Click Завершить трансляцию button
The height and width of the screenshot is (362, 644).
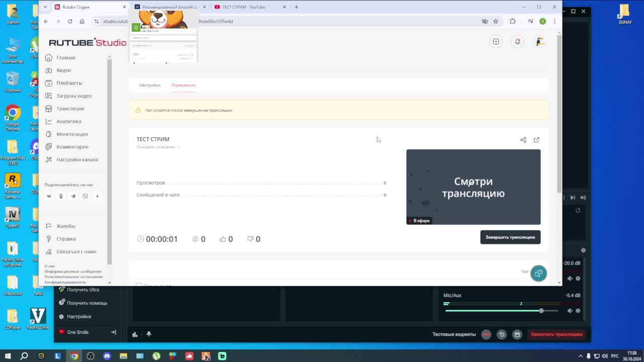tap(510, 237)
